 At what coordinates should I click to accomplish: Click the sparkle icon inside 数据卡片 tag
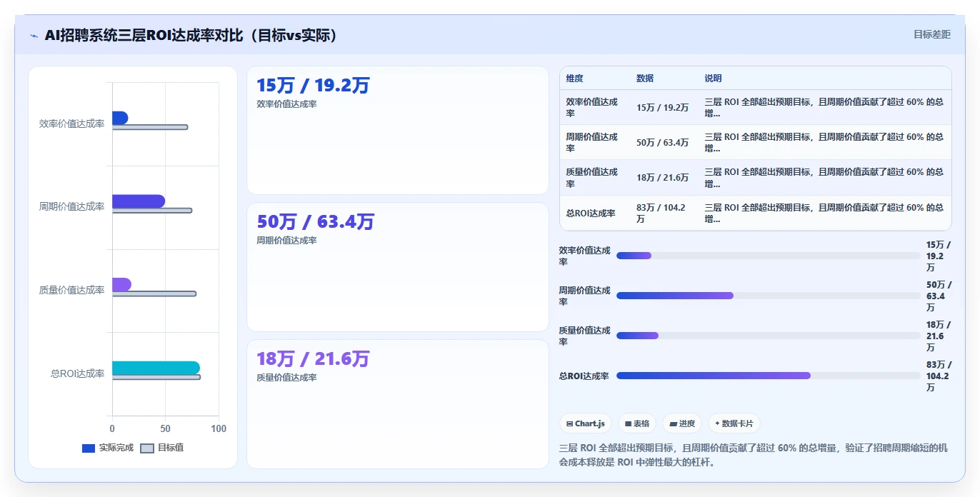(717, 423)
